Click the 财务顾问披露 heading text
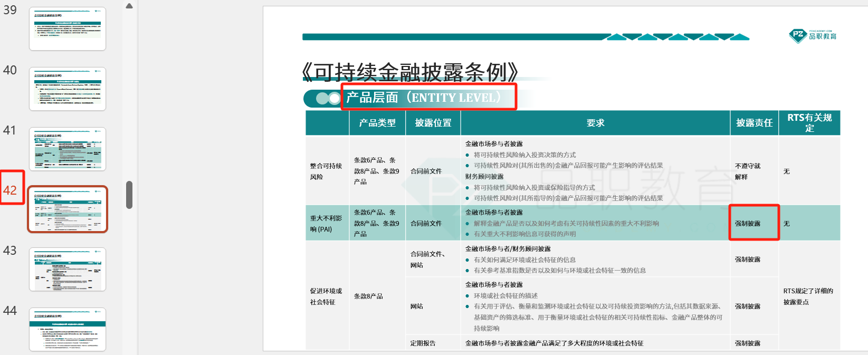868x355 pixels. point(484,177)
